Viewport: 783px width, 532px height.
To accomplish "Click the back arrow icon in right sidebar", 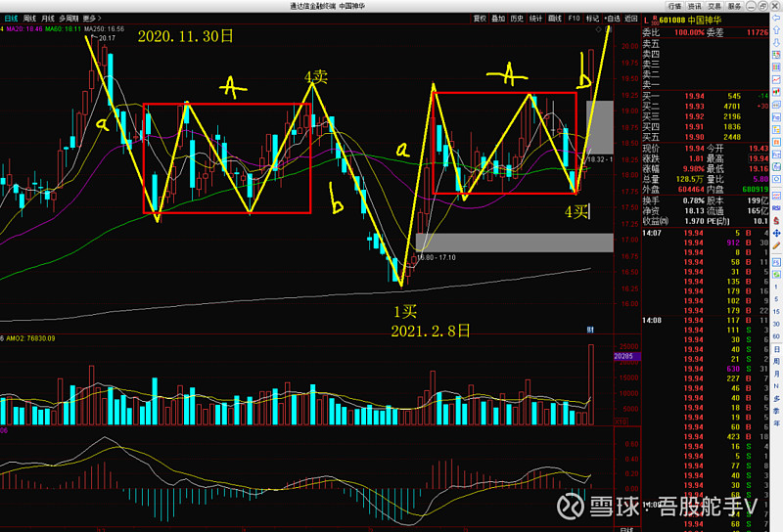I will tap(776, 18).
